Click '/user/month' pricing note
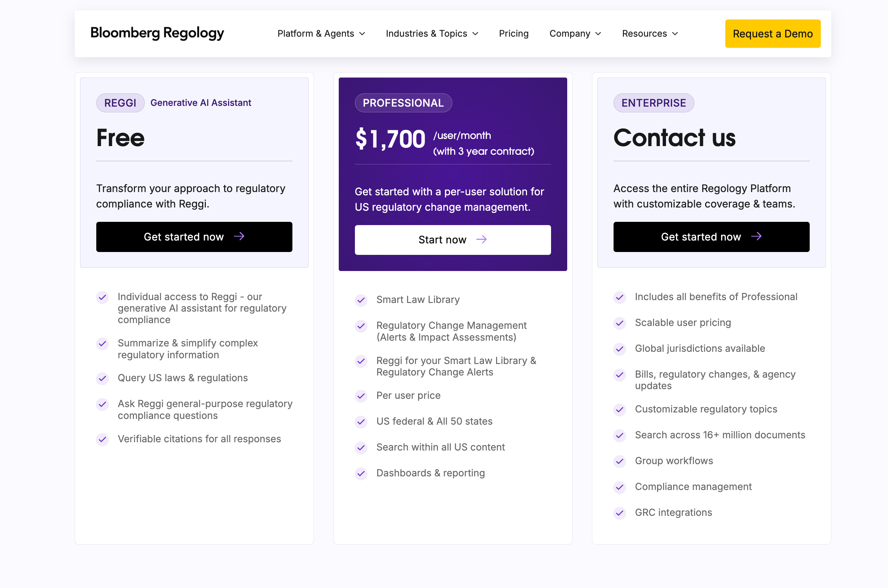 462,135
